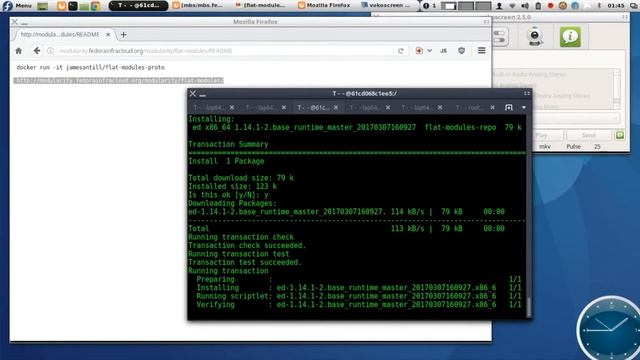Launch terminal from panel launcher icon
640x360 pixels.
[x=73, y=6]
